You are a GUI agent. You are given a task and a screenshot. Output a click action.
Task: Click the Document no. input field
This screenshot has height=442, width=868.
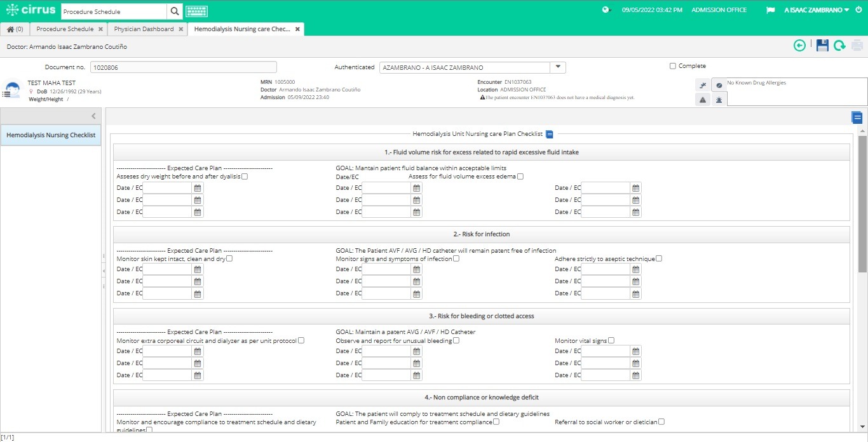(x=183, y=67)
